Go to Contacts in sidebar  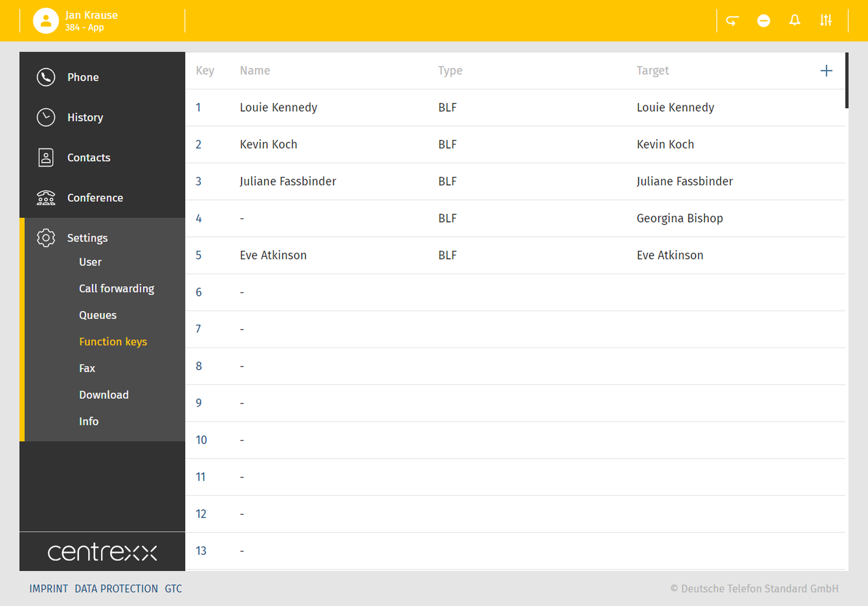[x=88, y=158]
